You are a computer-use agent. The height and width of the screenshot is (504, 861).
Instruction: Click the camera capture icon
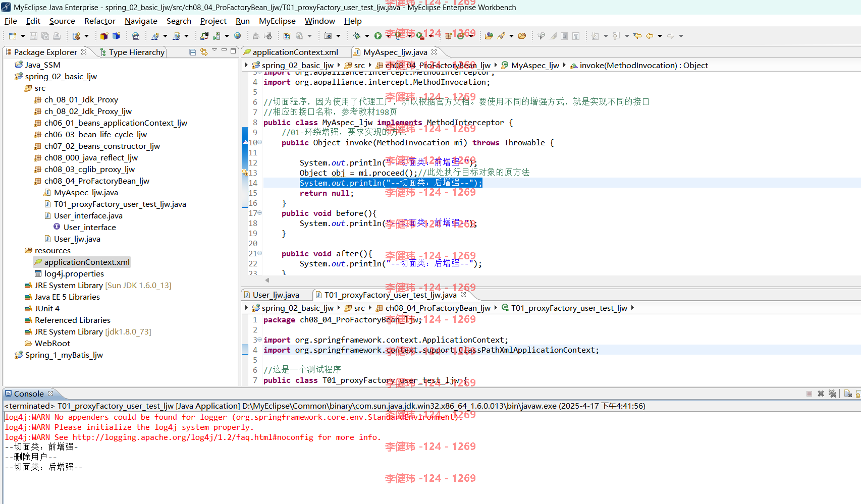click(x=328, y=36)
